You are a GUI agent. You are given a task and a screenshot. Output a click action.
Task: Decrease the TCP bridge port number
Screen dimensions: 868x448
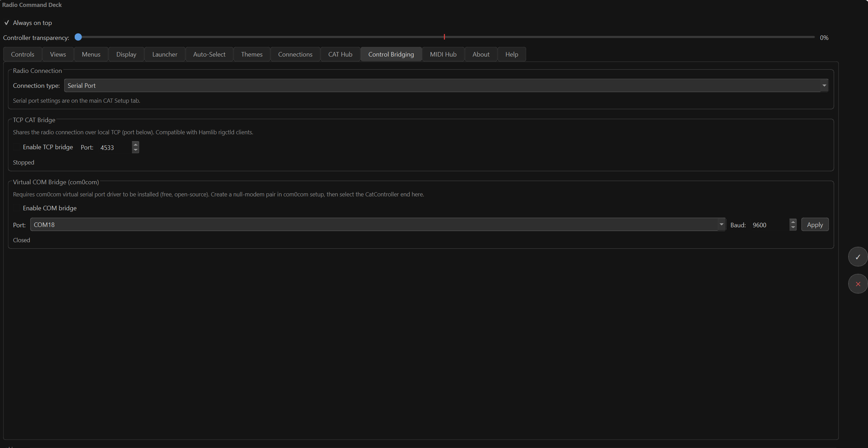tap(135, 150)
